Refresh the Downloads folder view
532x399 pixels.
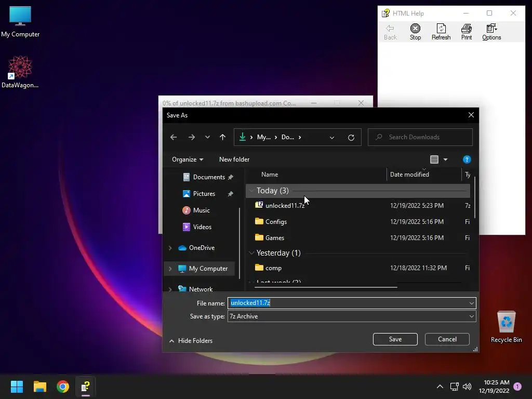(351, 137)
